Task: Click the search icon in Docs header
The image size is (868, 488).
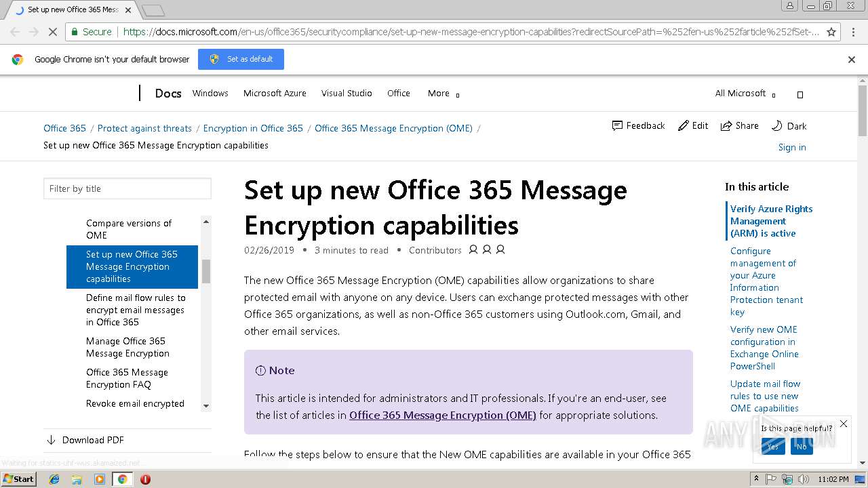Action: click(800, 94)
